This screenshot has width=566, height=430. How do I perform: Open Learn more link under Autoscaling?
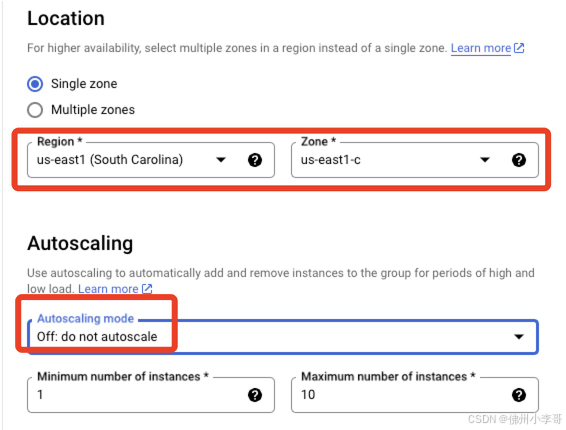[108, 289]
